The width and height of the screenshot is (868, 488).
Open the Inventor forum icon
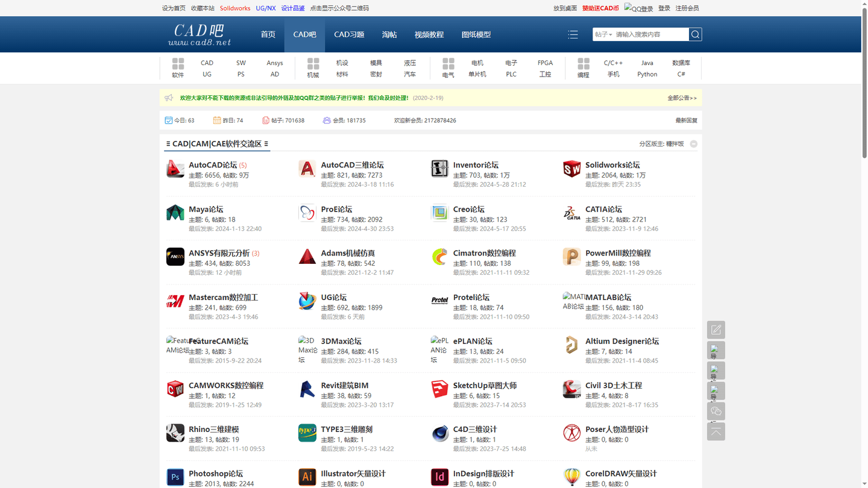[439, 169]
